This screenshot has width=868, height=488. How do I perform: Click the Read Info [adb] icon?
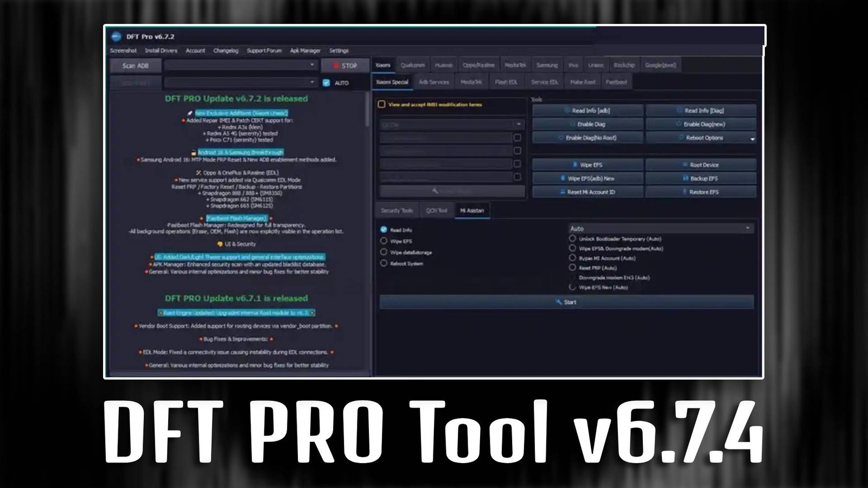(x=566, y=110)
